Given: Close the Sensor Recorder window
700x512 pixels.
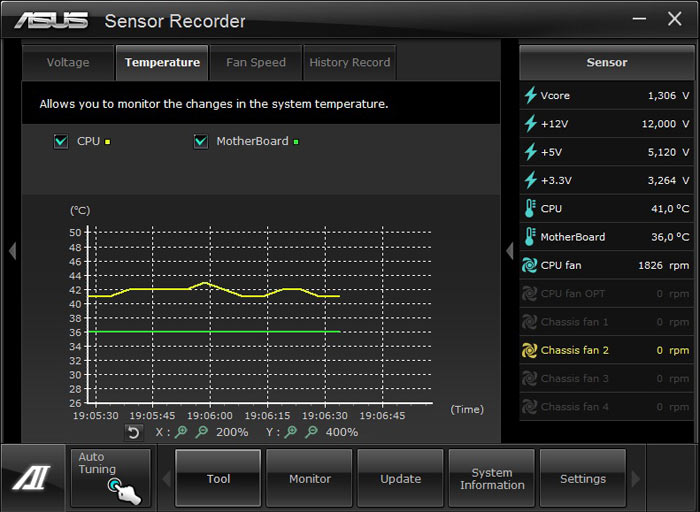Looking at the screenshot, I should click(674, 19).
